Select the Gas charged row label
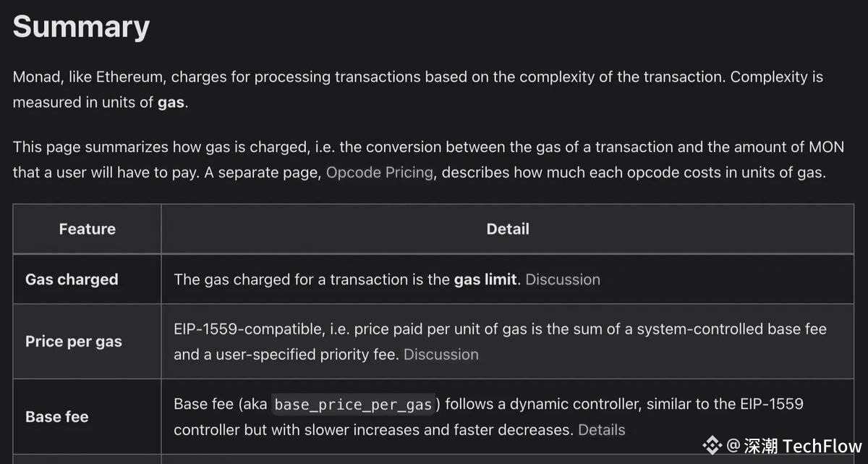 click(72, 279)
